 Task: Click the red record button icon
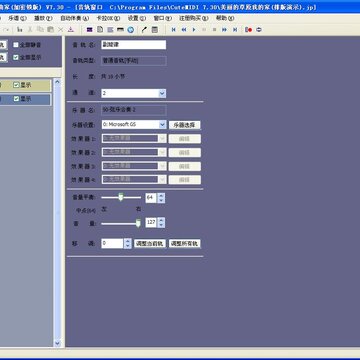pyautogui.click(x=248, y=30)
